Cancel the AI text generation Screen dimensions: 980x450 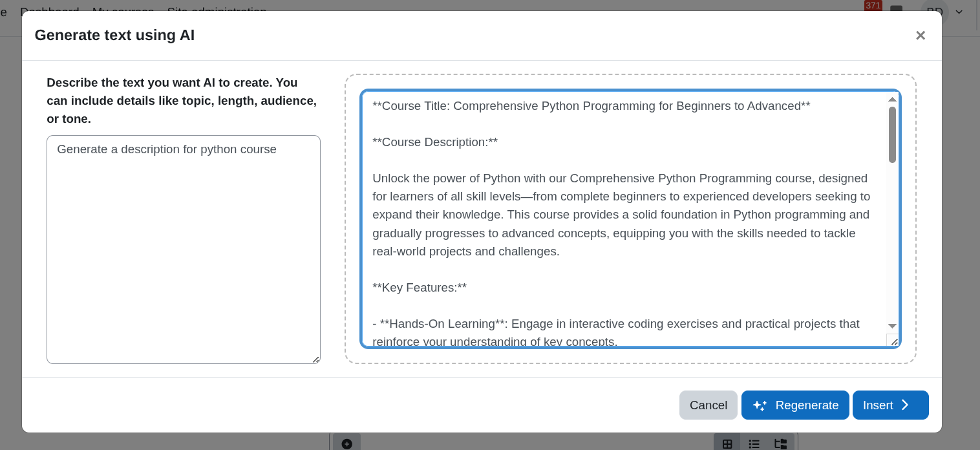708,405
